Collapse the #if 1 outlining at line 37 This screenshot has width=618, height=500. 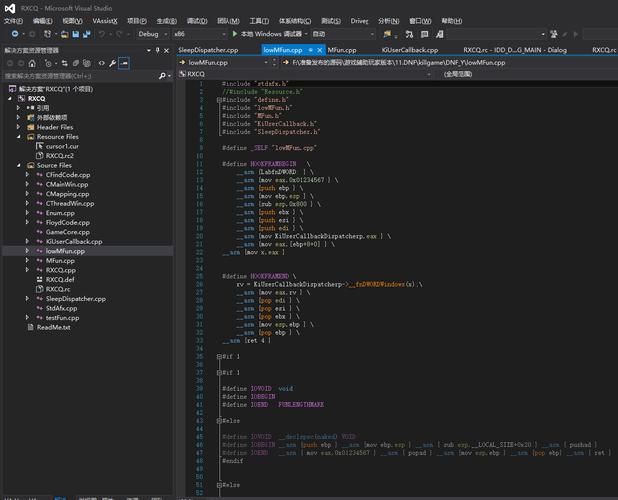(x=219, y=372)
